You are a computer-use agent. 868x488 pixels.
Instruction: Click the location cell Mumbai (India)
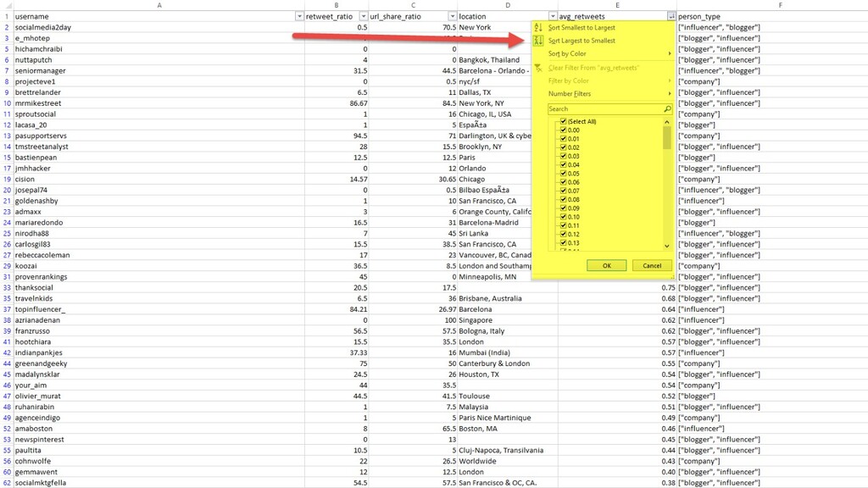pos(507,352)
